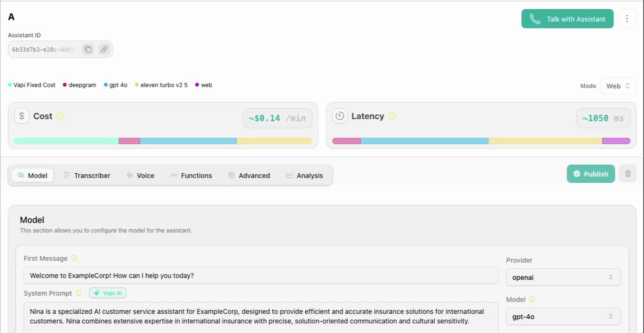The image size is (644, 333).
Task: Switch to the Analysis tab
Action: point(305,176)
